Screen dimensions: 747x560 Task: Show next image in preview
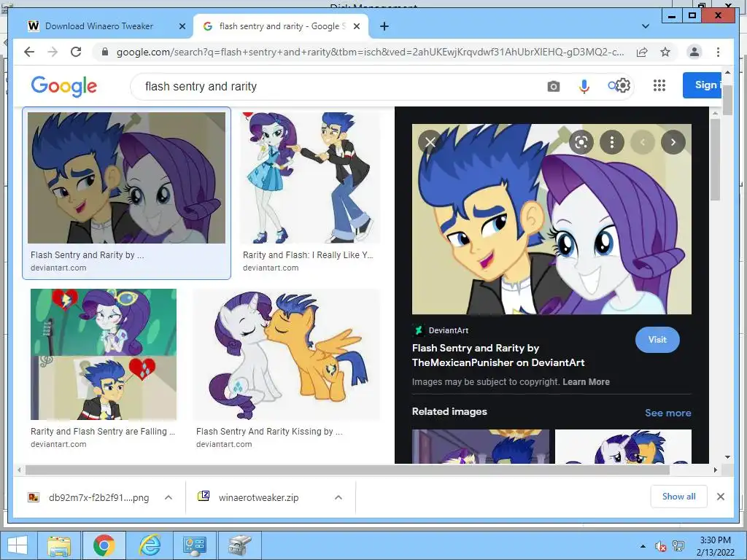[673, 142]
